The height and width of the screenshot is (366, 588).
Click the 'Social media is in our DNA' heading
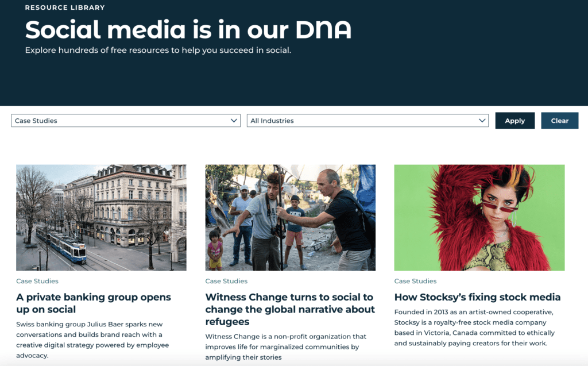(188, 30)
